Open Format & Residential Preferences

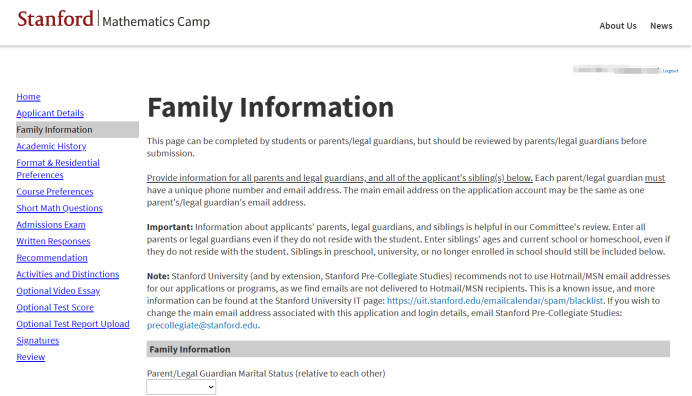click(58, 169)
